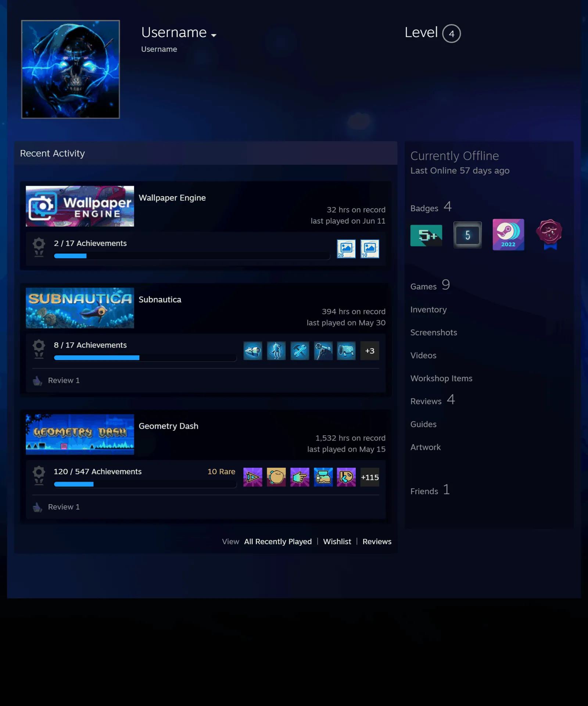Click 120 / 547 Achievements progress bar
588x706 pixels.
pyautogui.click(x=145, y=484)
